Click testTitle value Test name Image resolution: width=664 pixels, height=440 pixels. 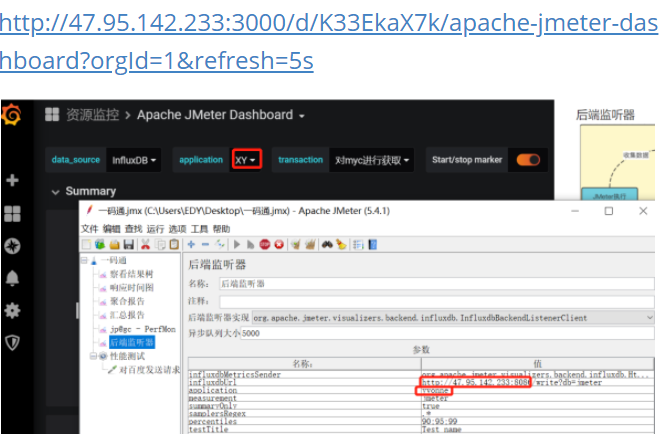click(x=537, y=429)
